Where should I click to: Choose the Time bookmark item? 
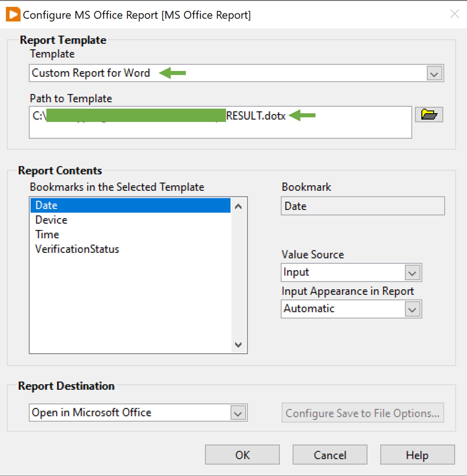point(47,235)
